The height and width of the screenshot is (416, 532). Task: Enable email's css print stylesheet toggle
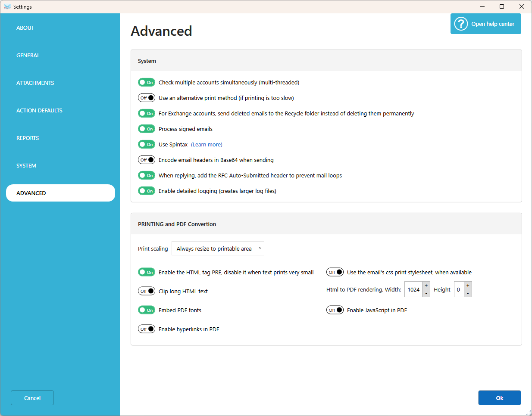point(335,272)
